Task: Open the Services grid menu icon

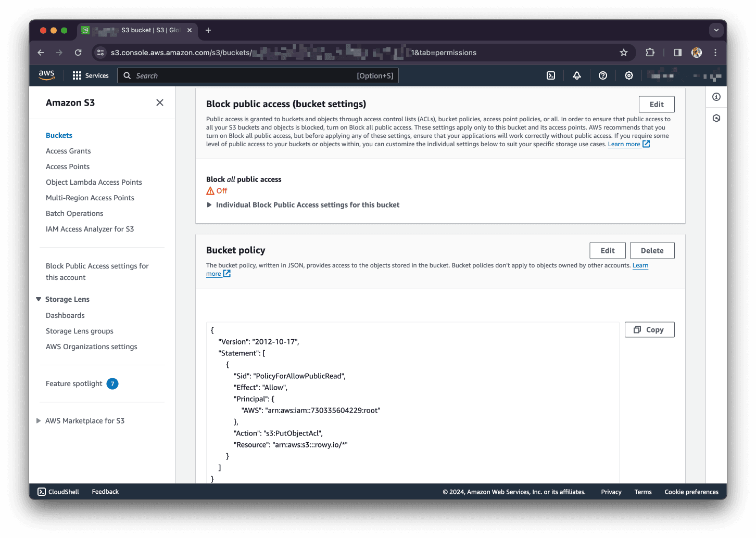Action: 76,75
